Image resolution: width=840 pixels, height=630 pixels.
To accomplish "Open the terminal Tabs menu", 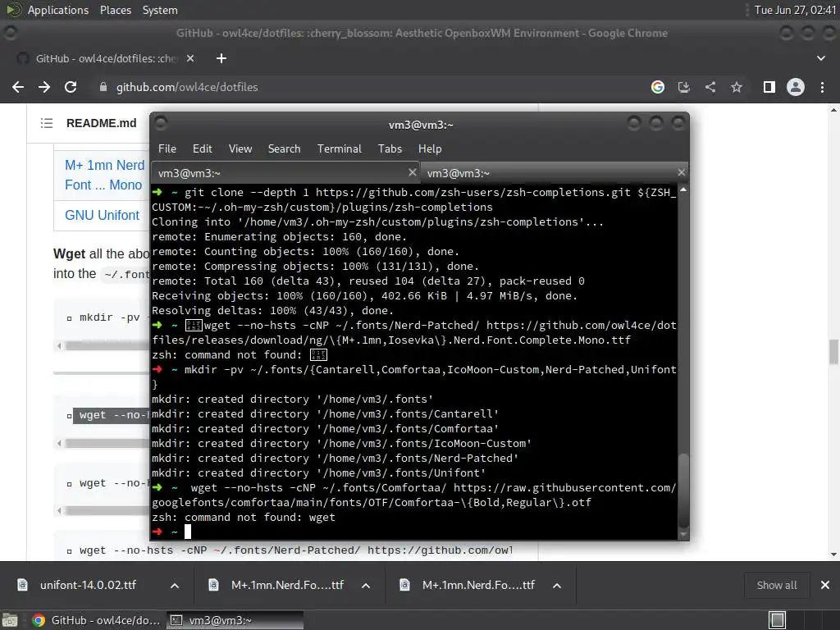I will point(390,149).
